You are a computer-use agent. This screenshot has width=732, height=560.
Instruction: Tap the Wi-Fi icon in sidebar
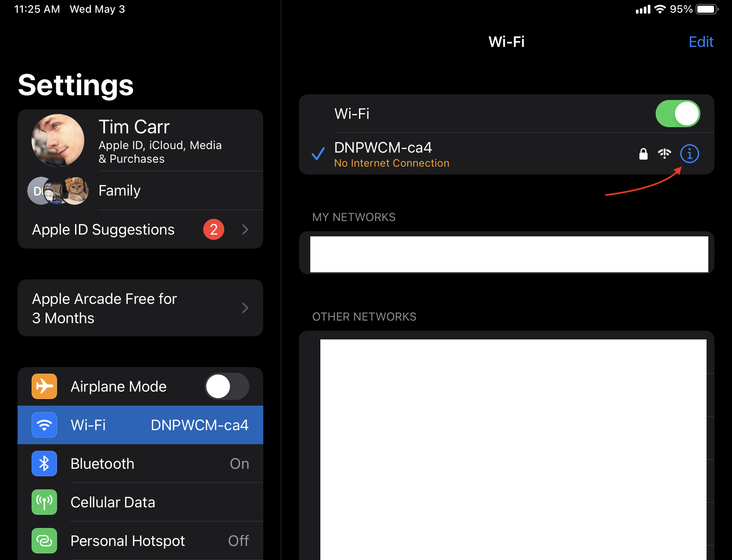(x=44, y=425)
